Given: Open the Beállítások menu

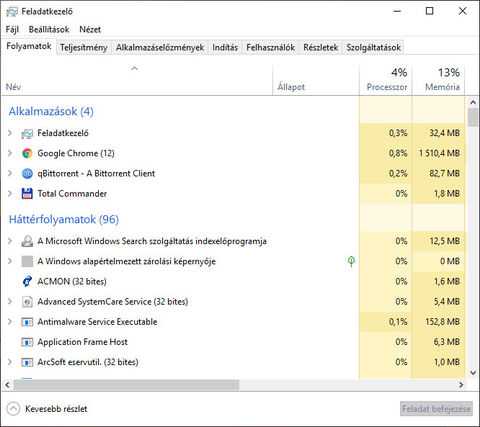Looking at the screenshot, I should coord(49,30).
